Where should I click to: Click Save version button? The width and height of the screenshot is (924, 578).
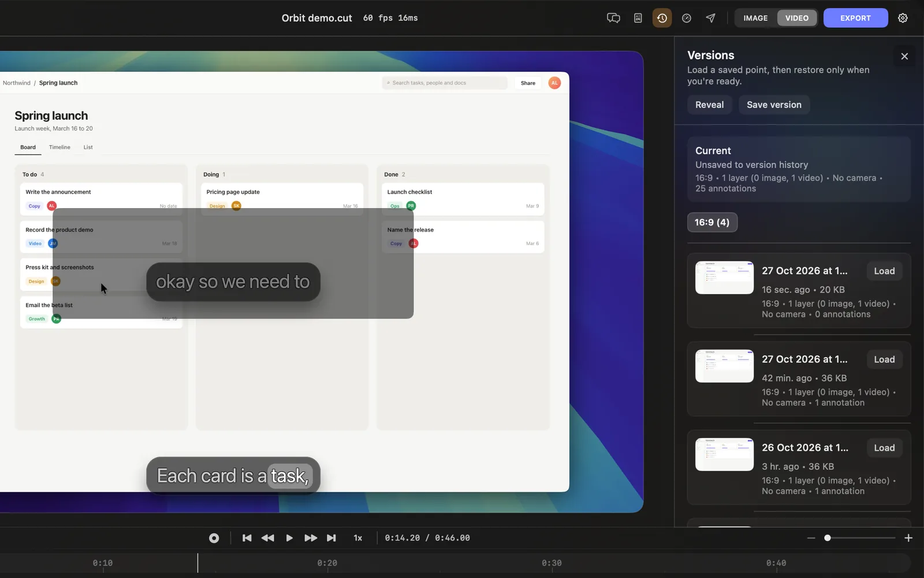click(x=774, y=105)
